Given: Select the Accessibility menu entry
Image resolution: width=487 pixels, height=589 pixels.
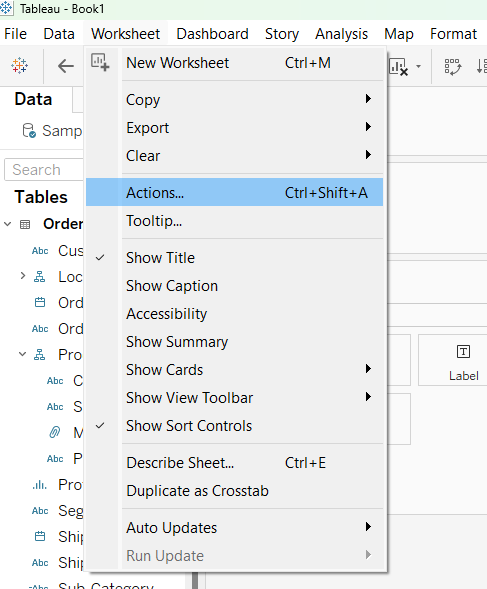Looking at the screenshot, I should click(234, 314).
